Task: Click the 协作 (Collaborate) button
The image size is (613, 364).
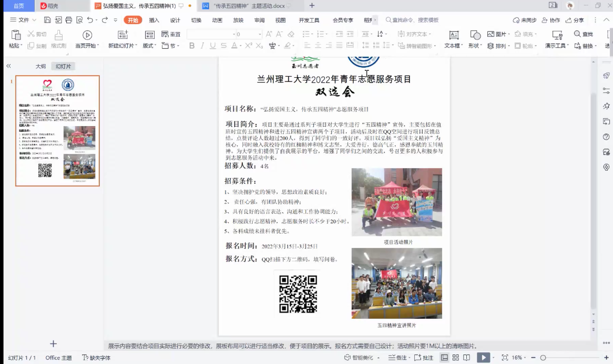Action: (551, 20)
